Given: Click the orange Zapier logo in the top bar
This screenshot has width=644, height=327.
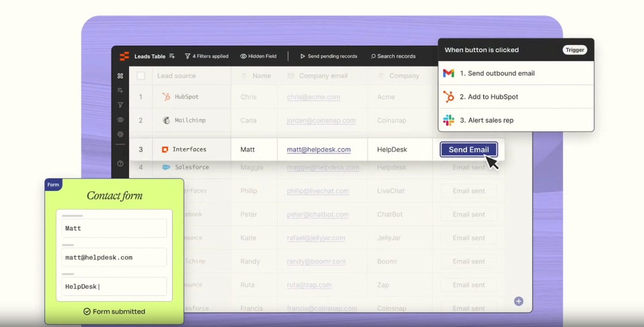Looking at the screenshot, I should click(124, 56).
